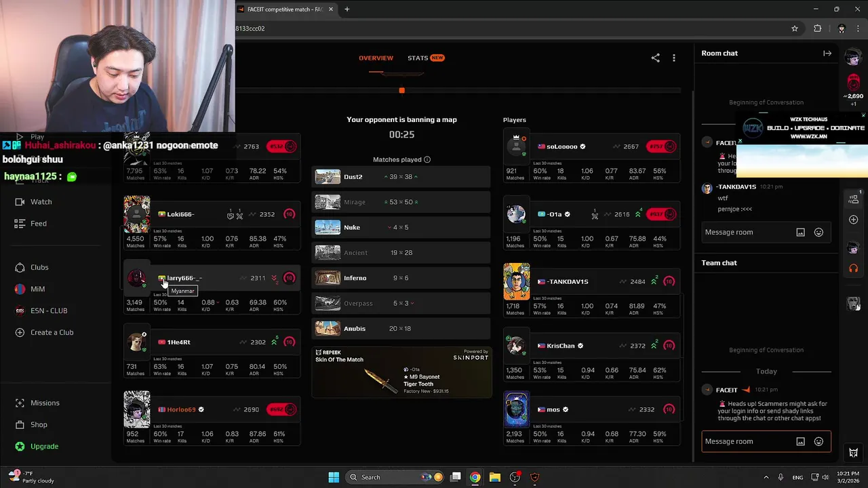Bookmark this page with the star icon
The image size is (868, 488).
[795, 28]
